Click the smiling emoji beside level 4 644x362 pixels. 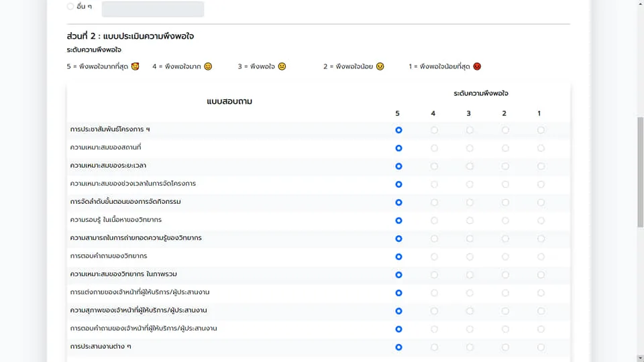(x=208, y=66)
